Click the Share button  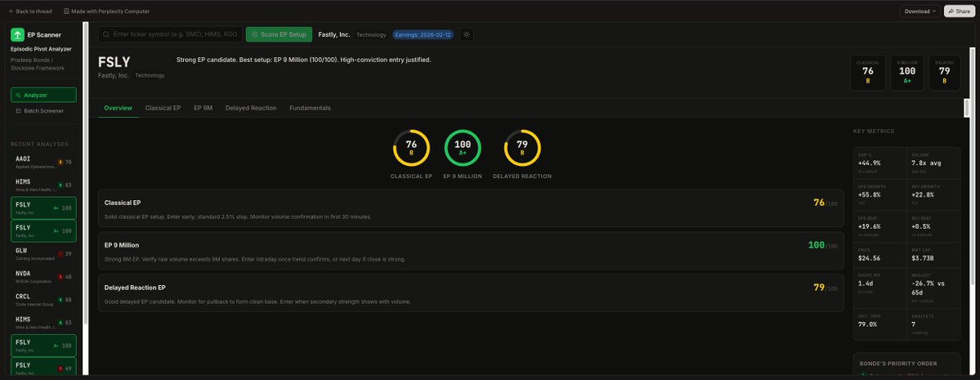959,11
